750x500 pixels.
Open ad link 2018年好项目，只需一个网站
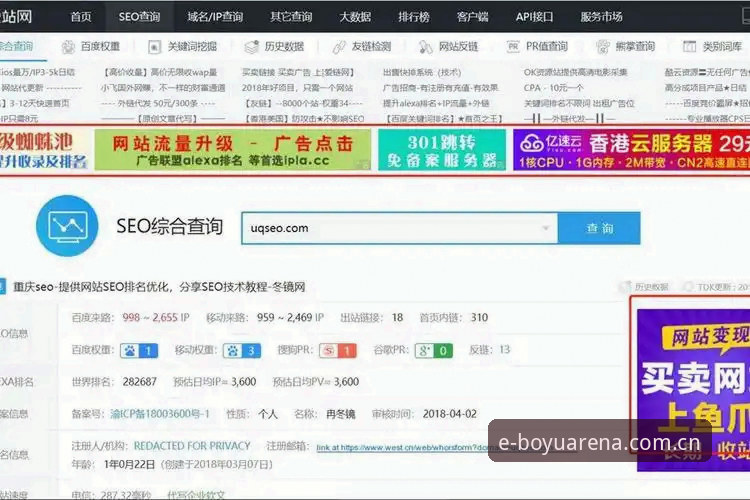tap(297, 88)
